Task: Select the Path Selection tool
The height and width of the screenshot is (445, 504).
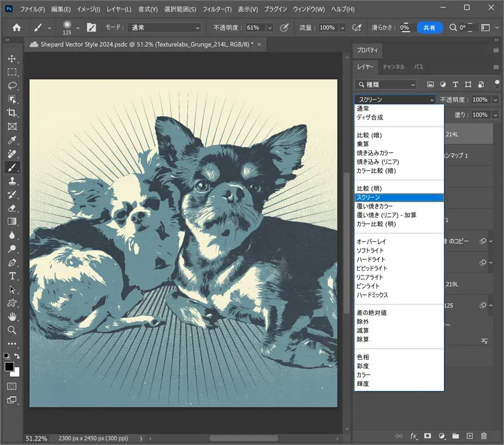Action: [12, 289]
